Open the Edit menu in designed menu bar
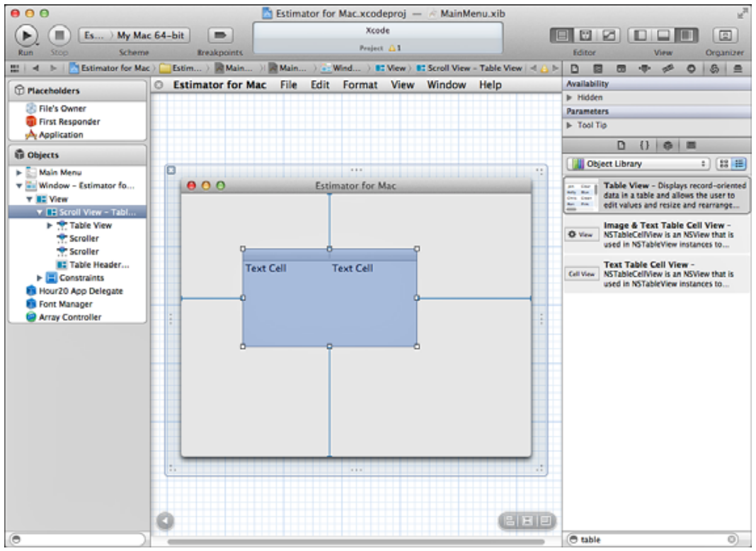Image resolution: width=756 pixels, height=551 pixels. click(x=320, y=85)
